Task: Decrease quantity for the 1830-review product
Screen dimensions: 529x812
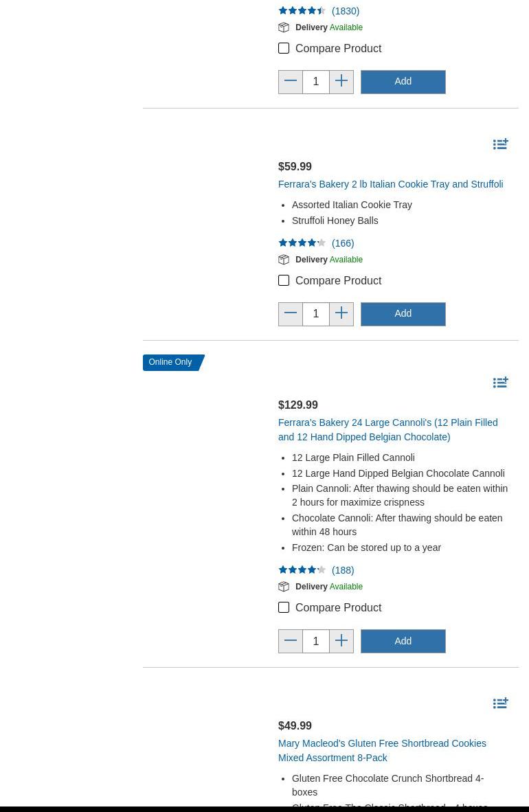Action: (x=291, y=82)
